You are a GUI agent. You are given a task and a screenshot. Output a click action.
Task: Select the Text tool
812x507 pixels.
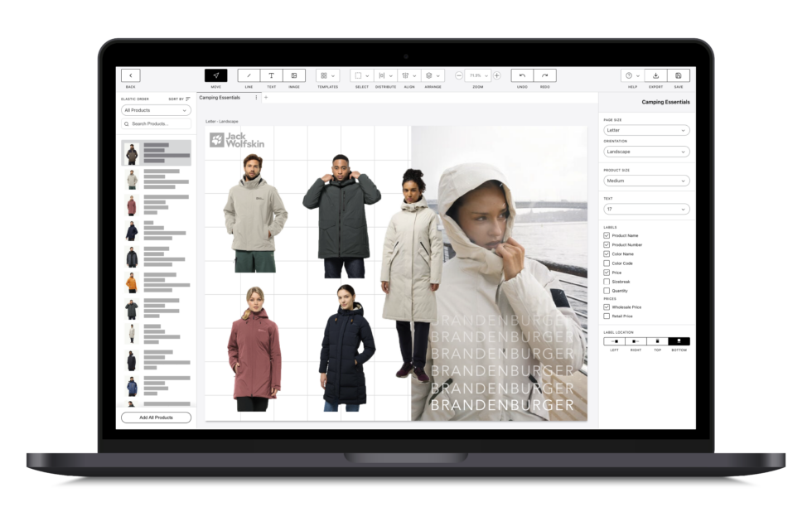click(x=271, y=75)
